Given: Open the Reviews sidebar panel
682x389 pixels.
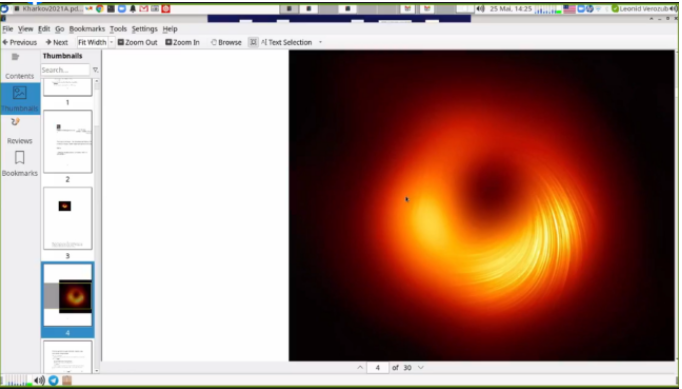Looking at the screenshot, I should [19, 131].
